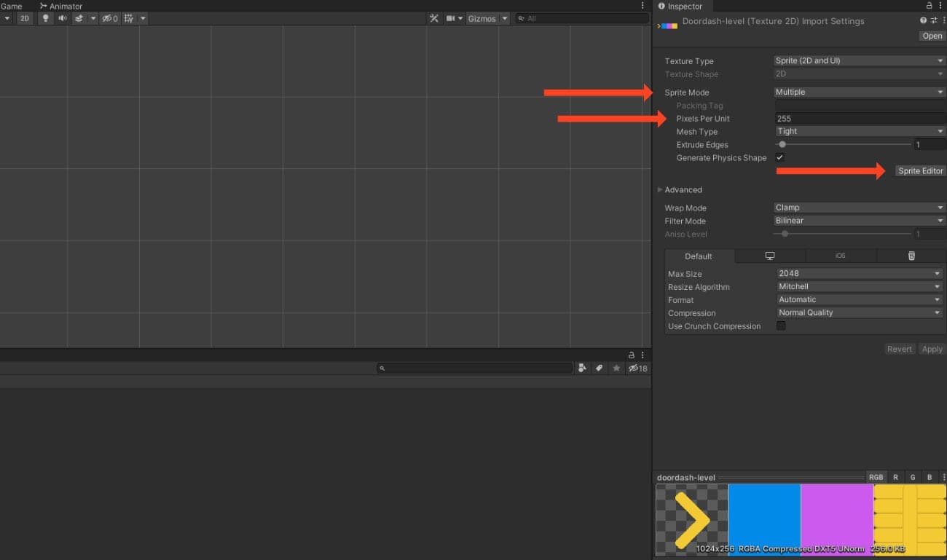Toggle the 2D view mode button
The height and width of the screenshot is (560, 947).
(x=25, y=18)
